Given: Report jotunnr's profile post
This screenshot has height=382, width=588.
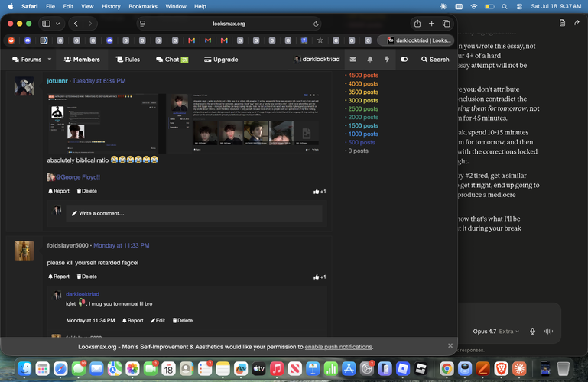Looking at the screenshot, I should click(59, 191).
